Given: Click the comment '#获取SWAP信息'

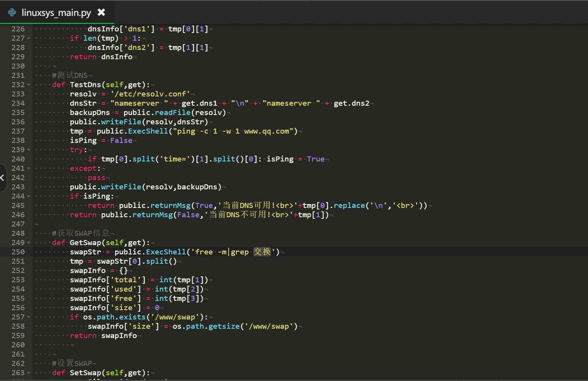Looking at the screenshot, I should [x=81, y=233].
